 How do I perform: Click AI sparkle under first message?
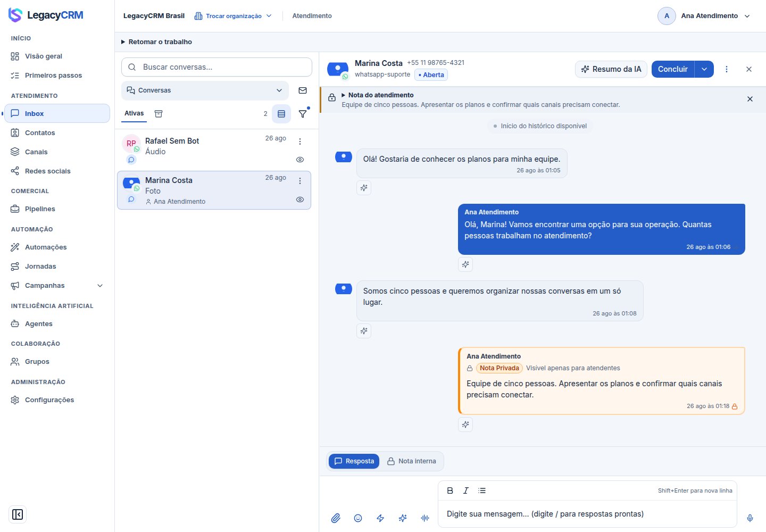click(364, 188)
